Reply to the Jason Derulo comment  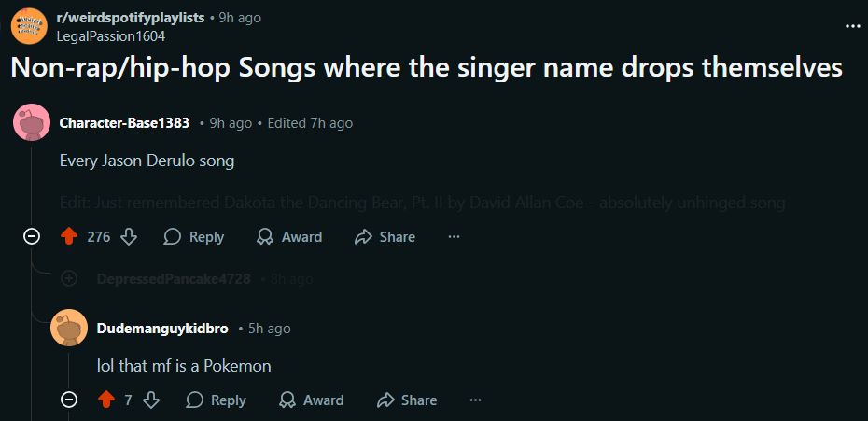point(194,237)
